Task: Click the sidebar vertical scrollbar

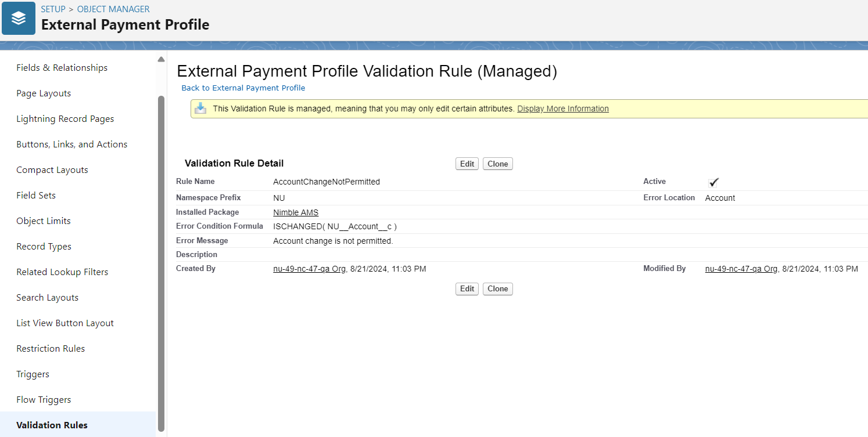Action: (x=161, y=261)
